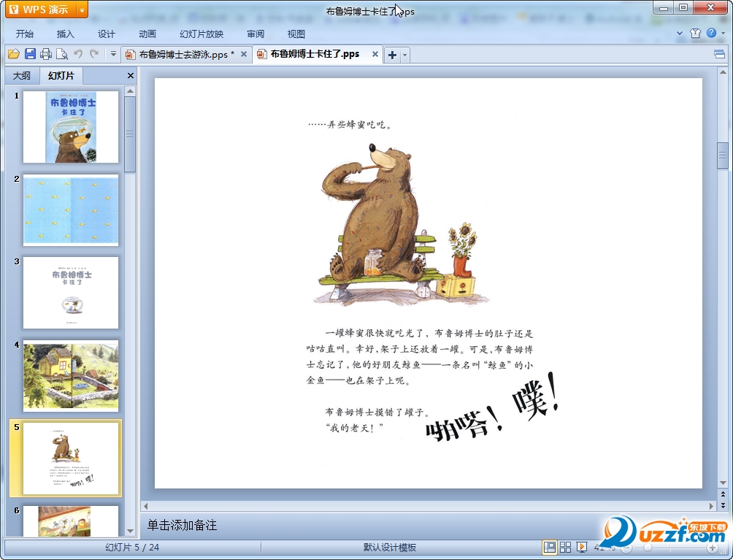Click the zoom slider handle
The width and height of the screenshot is (733, 560).
(x=648, y=548)
